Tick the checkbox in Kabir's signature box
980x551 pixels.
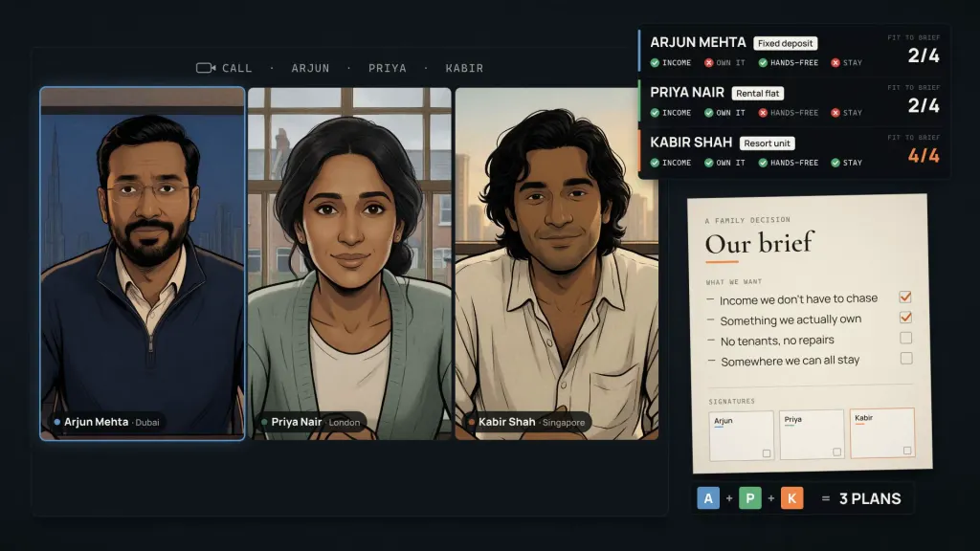click(907, 451)
